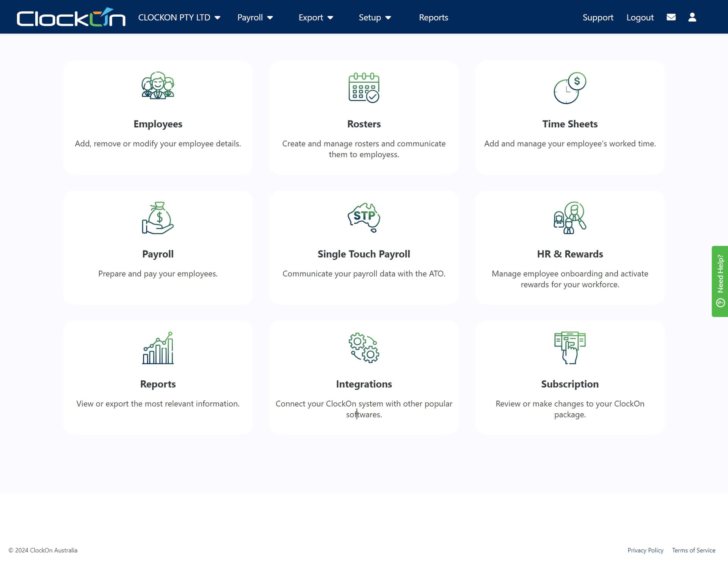The height and width of the screenshot is (563, 728).
Task: Click the Time Sheets clock-and-dollar icon
Action: click(x=570, y=88)
